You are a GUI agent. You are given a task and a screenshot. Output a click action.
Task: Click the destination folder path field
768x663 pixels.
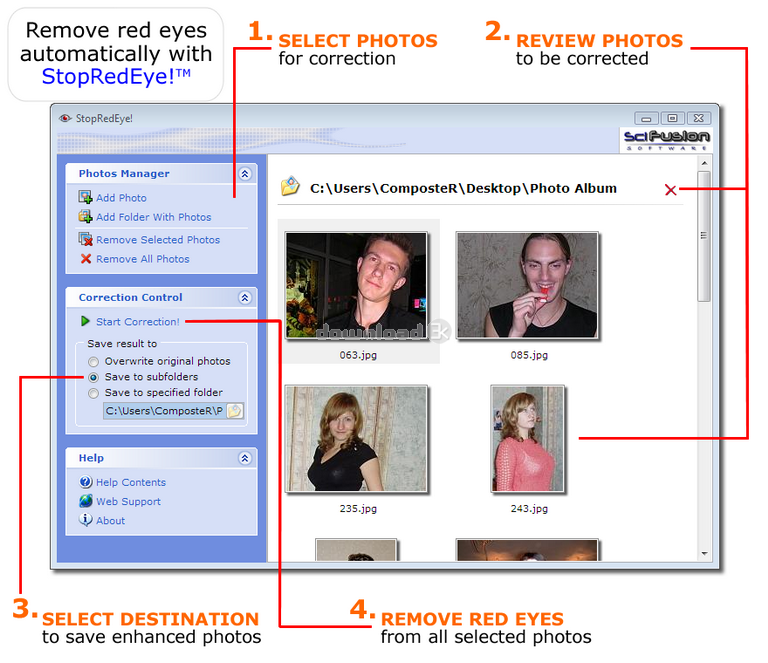[x=165, y=411]
